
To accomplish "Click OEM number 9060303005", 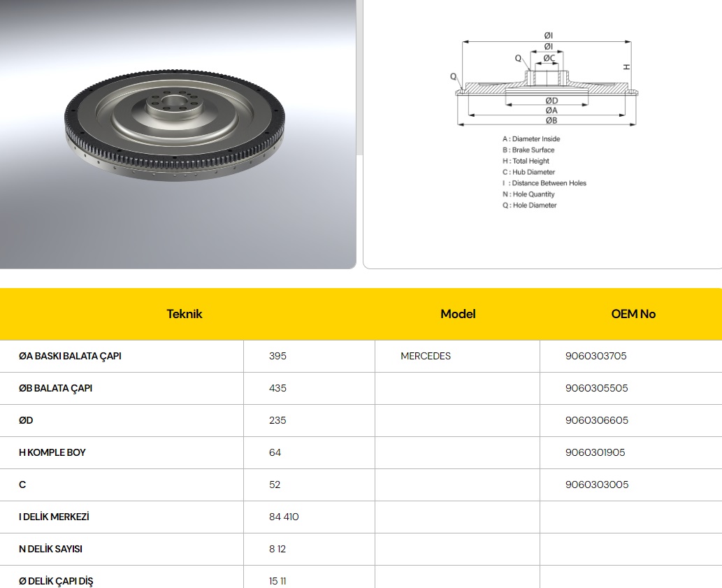I will point(596,485).
